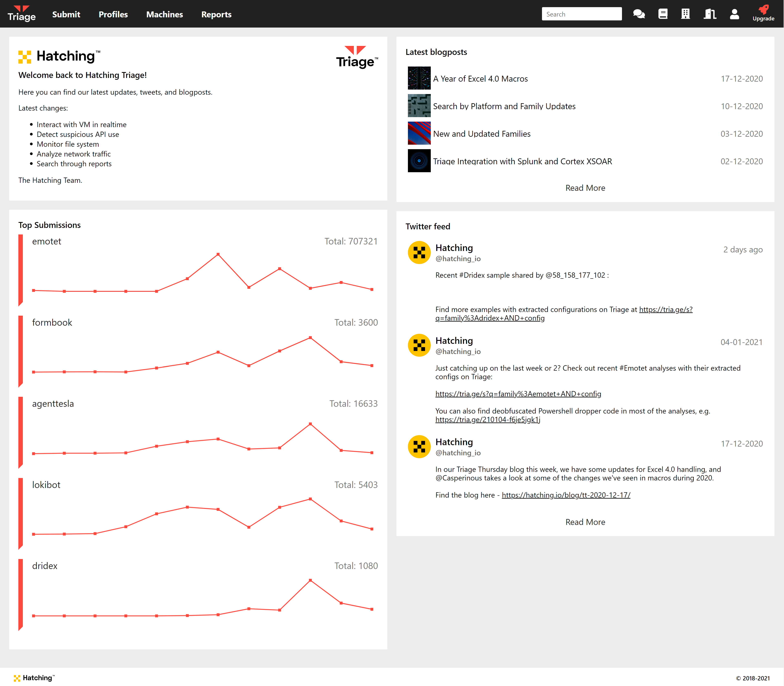Open thumbnail for Splunk and Cortex XSOAR post

pyautogui.click(x=419, y=161)
